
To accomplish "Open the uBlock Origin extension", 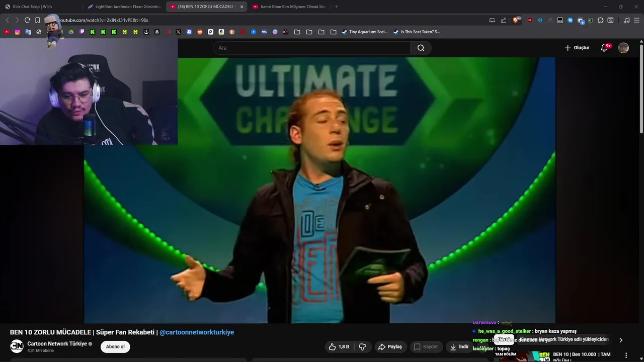I will click(530, 20).
